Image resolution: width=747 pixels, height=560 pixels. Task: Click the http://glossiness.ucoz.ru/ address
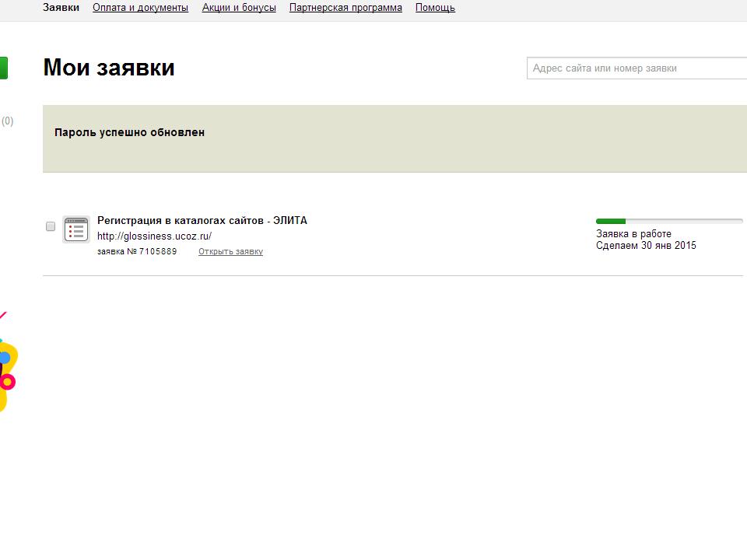pyautogui.click(x=154, y=236)
